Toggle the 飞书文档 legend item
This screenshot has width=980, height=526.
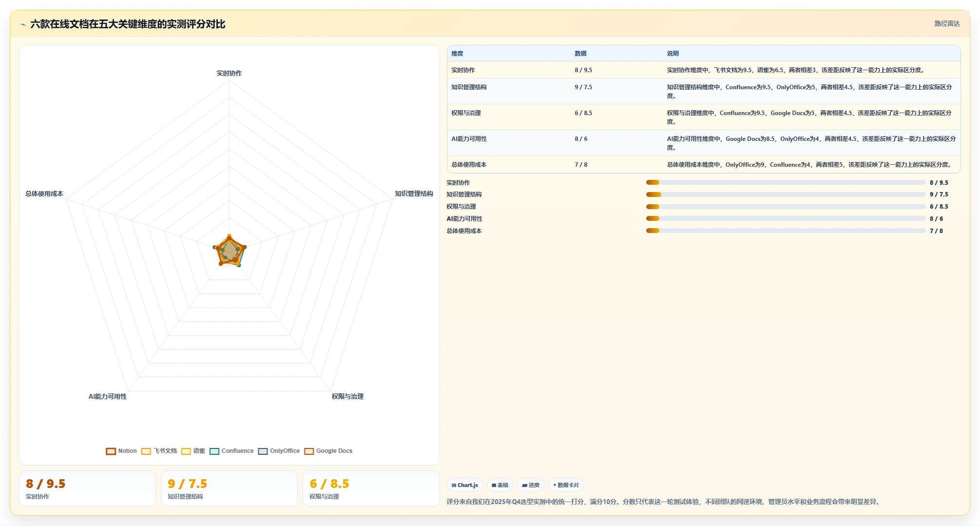[x=159, y=451]
